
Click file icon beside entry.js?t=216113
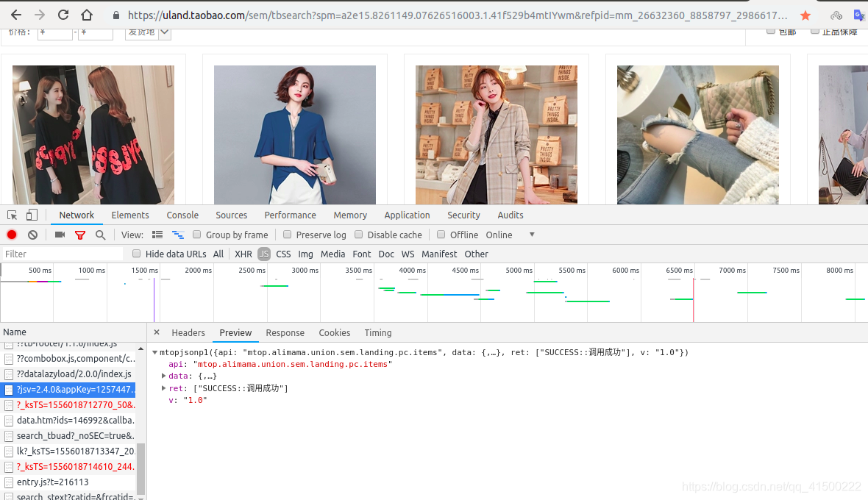9,482
